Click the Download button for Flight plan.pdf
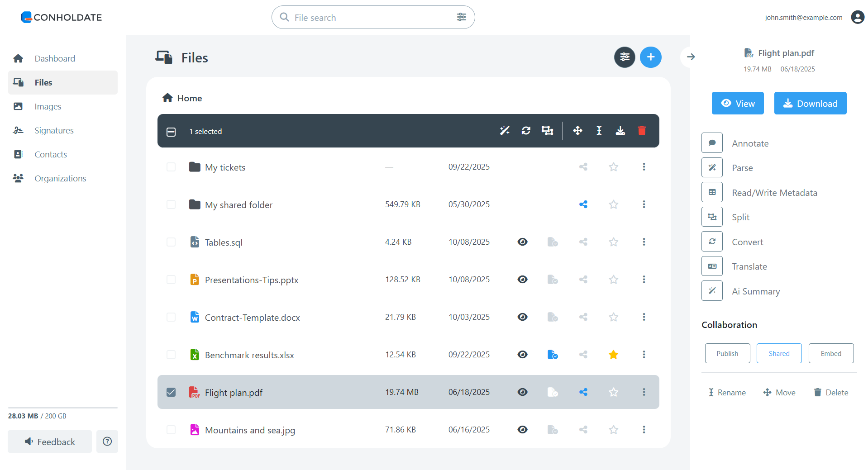Viewport: 868px width, 470px height. click(810, 104)
